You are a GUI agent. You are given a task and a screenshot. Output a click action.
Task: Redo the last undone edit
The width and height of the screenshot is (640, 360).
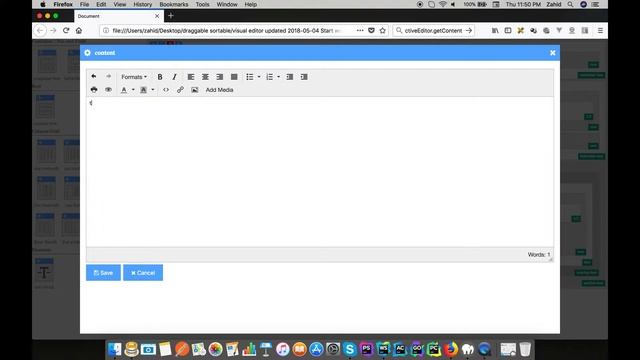[109, 76]
